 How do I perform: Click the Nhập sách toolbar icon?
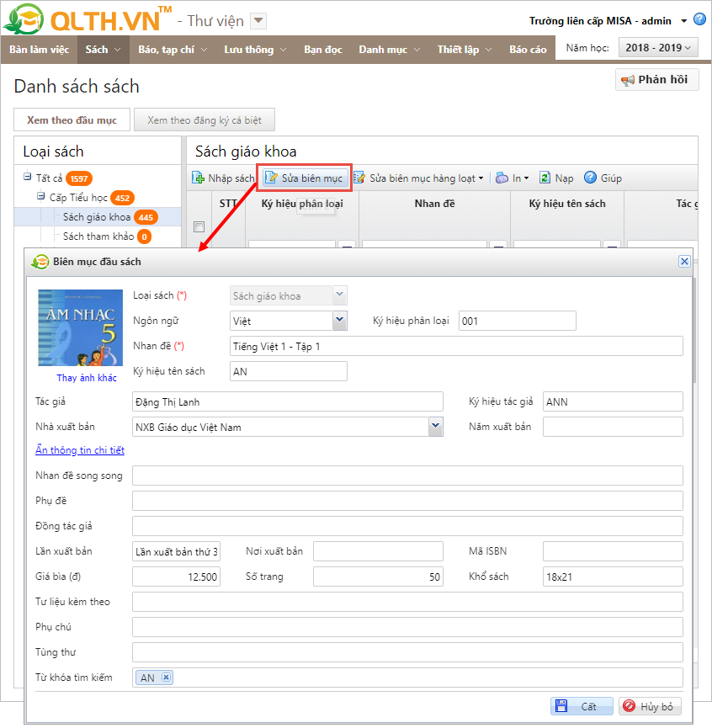[x=198, y=178]
